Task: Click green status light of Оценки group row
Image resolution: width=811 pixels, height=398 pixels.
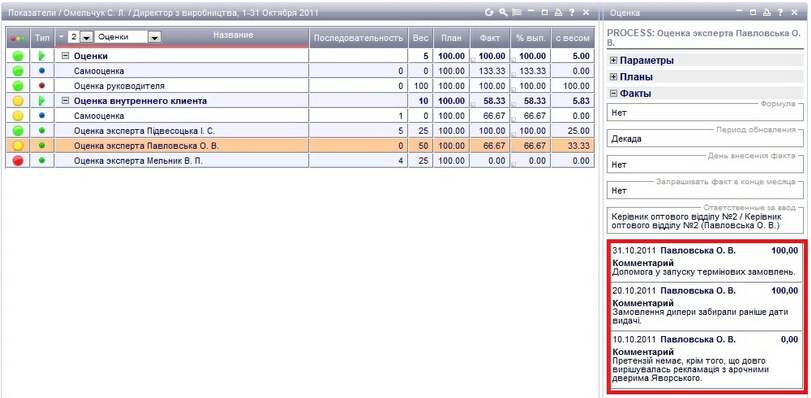Action: tap(18, 56)
